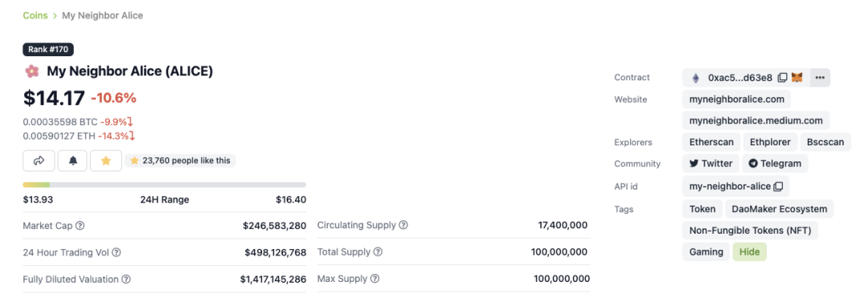Viewport: 868px width, 302px height.
Task: Click the Circulating Supply info icon
Action: pos(403,225)
